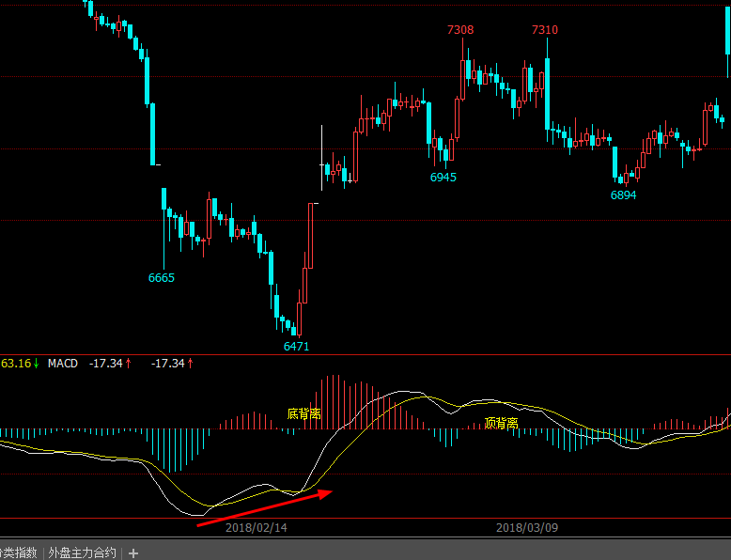The width and height of the screenshot is (731, 560).
Task: Click the first -17.34 MACD value
Action: [x=106, y=364]
